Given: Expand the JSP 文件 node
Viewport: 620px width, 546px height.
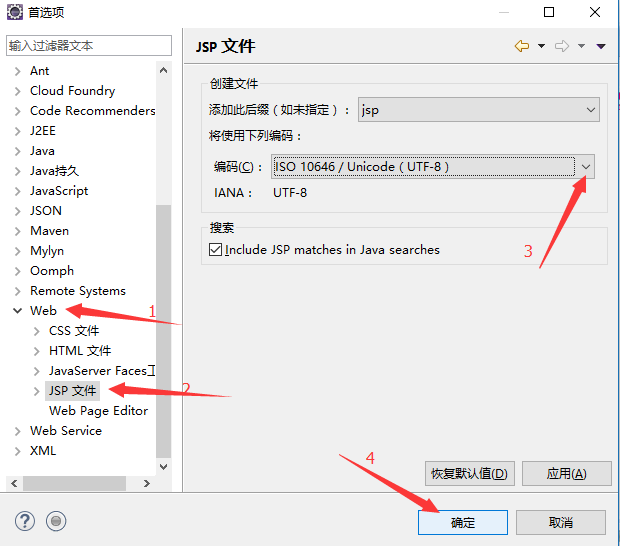Looking at the screenshot, I should 36,391.
